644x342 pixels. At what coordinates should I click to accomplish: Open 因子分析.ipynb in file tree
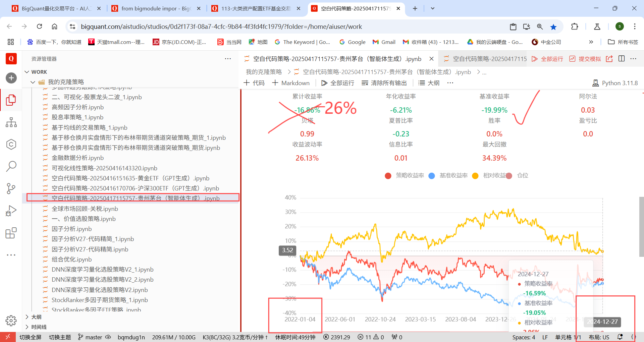tap(71, 229)
